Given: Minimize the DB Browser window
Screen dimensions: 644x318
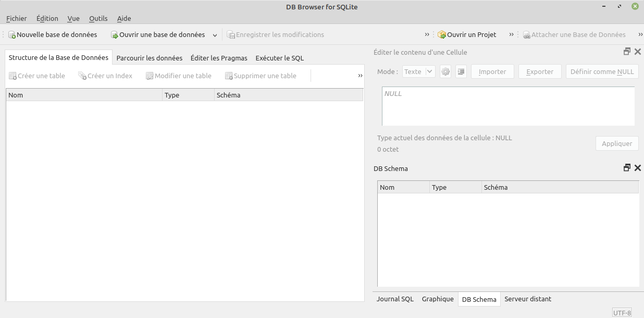Looking at the screenshot, I should (605, 7).
